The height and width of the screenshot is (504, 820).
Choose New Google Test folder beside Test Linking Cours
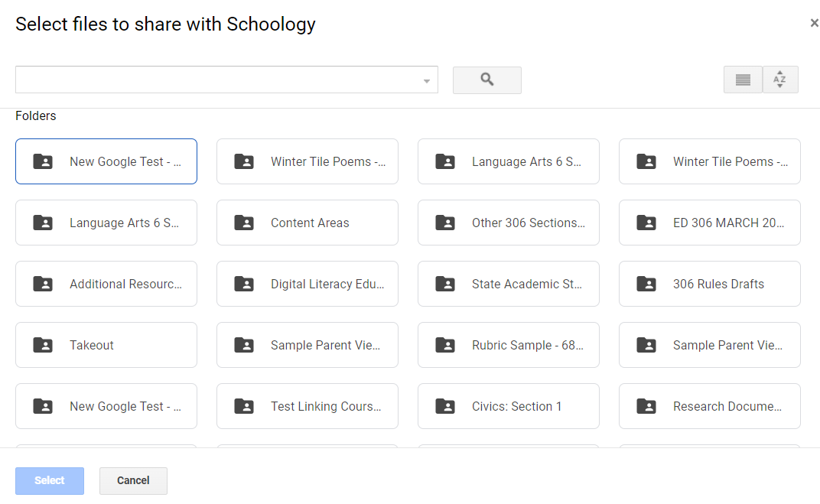coord(106,406)
